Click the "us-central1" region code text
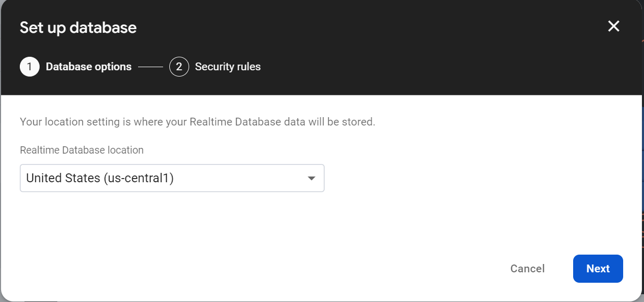Screen dimensions: 644x302 (x=138, y=178)
